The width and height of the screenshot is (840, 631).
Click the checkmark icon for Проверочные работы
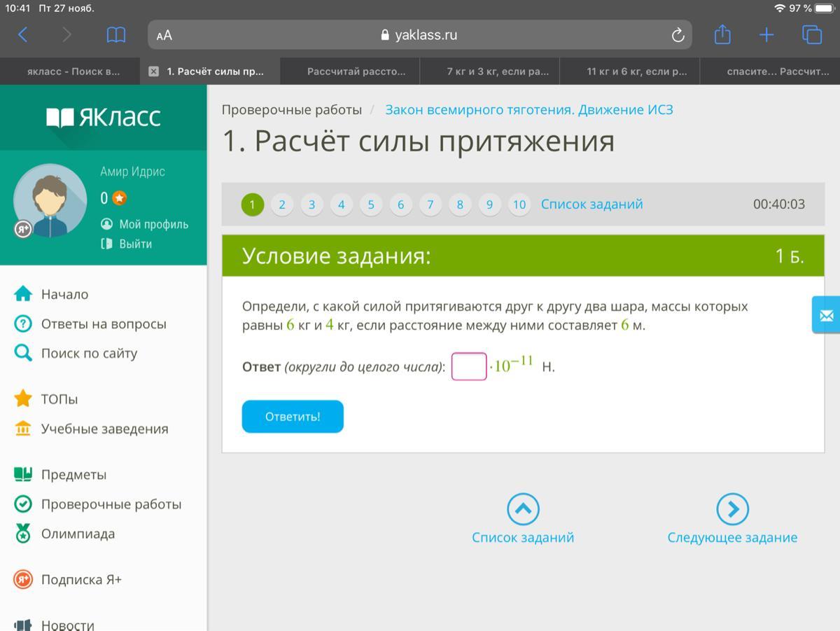click(23, 504)
